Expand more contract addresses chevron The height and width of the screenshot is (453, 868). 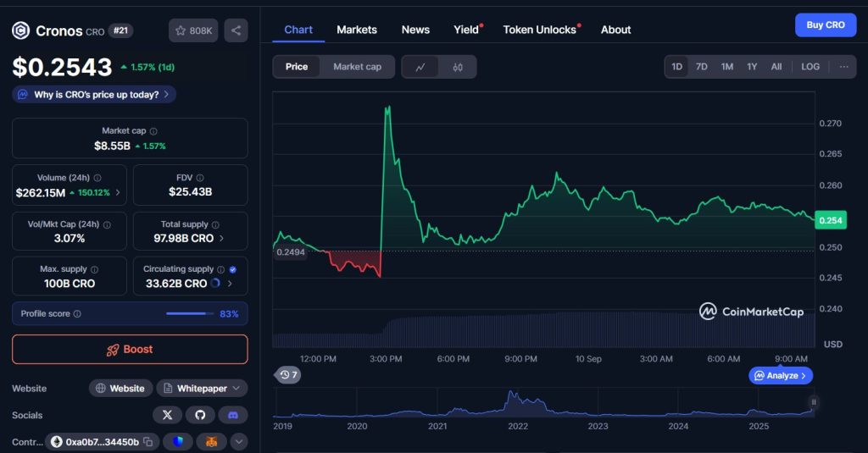click(x=239, y=442)
